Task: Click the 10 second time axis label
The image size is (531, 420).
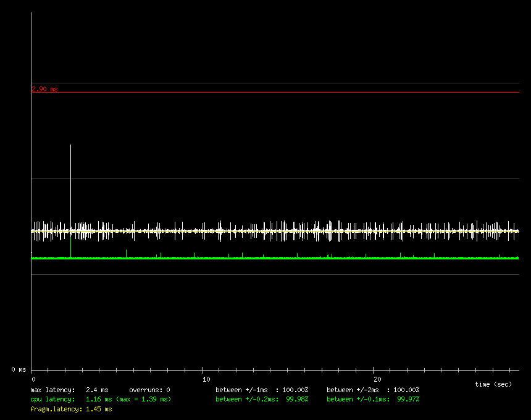Action: tap(206, 379)
